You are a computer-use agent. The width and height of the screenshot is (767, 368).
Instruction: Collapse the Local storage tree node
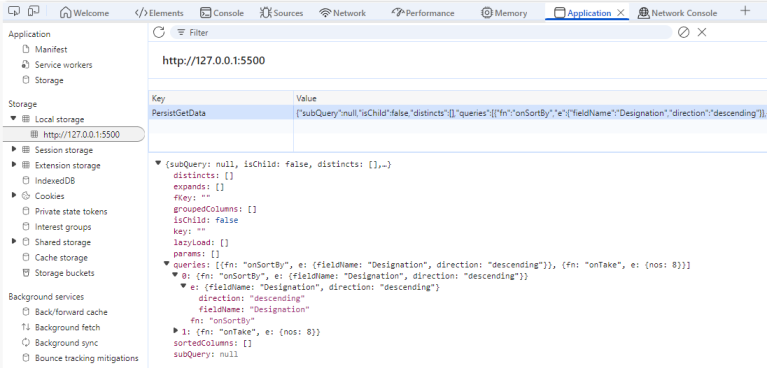(14, 119)
